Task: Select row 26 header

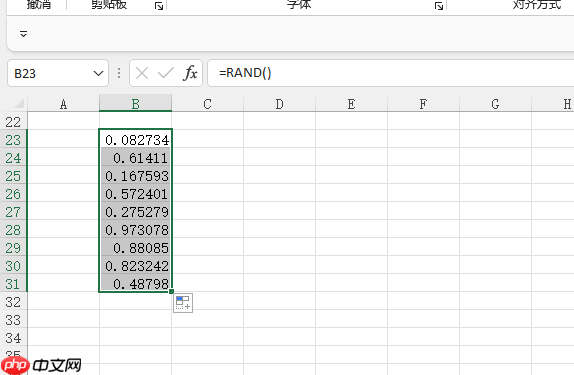Action: click(x=13, y=194)
